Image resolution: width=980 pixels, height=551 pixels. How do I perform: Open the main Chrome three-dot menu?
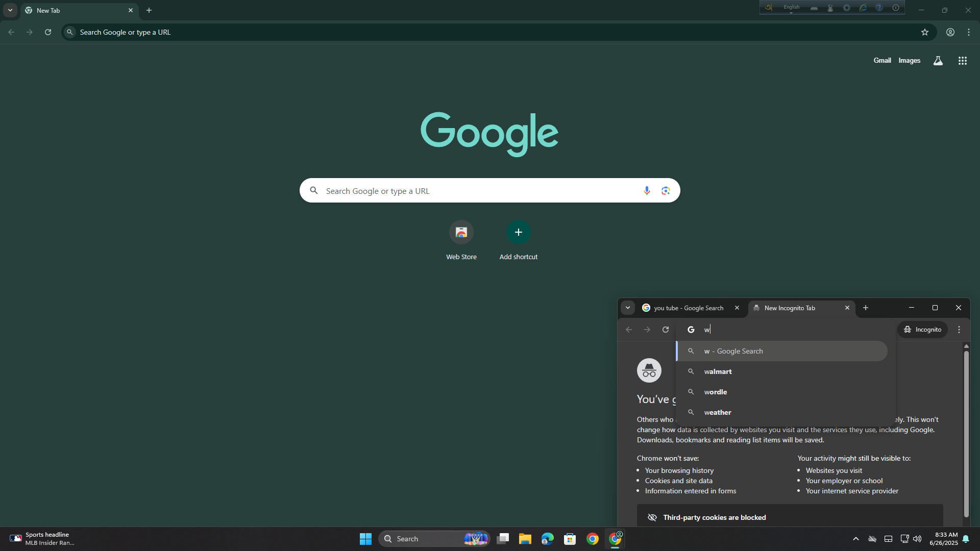pyautogui.click(x=969, y=32)
